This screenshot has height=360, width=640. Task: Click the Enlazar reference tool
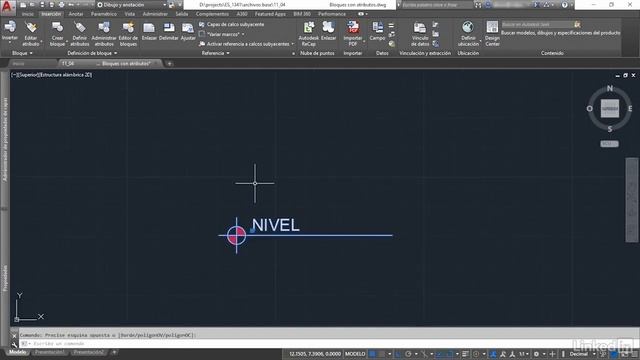point(149,31)
